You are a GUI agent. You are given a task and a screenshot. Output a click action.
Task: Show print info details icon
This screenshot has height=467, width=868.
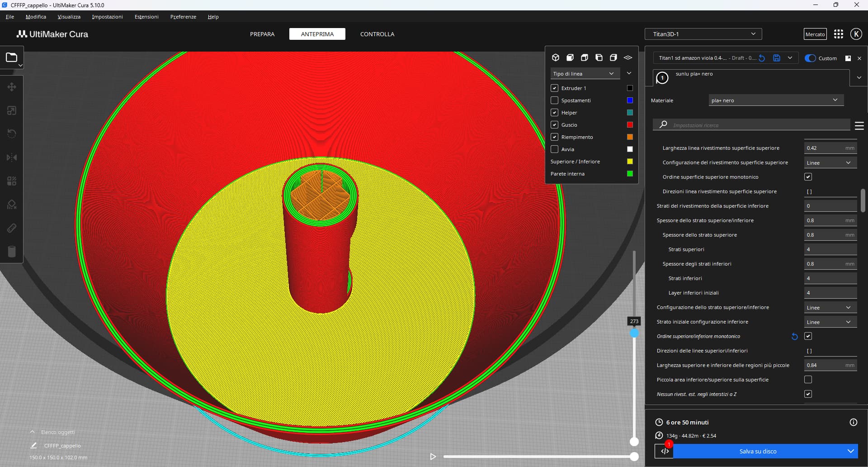854,422
